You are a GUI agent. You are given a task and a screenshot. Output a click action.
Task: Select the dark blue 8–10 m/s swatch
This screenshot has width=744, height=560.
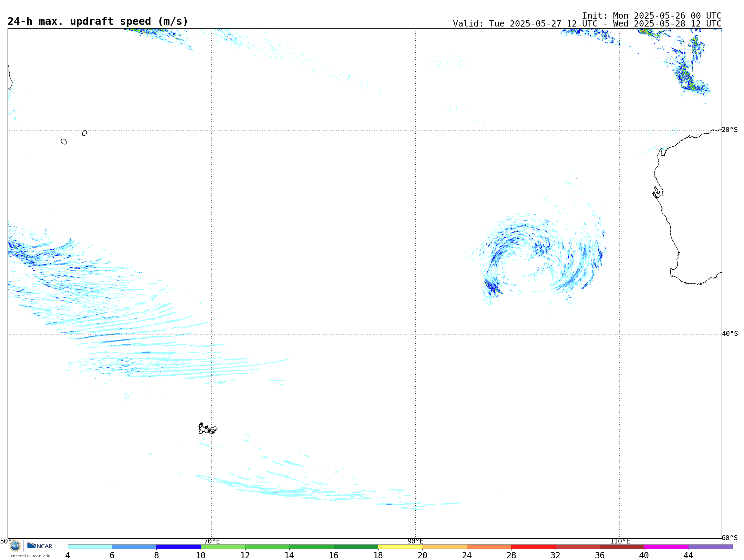click(x=179, y=547)
